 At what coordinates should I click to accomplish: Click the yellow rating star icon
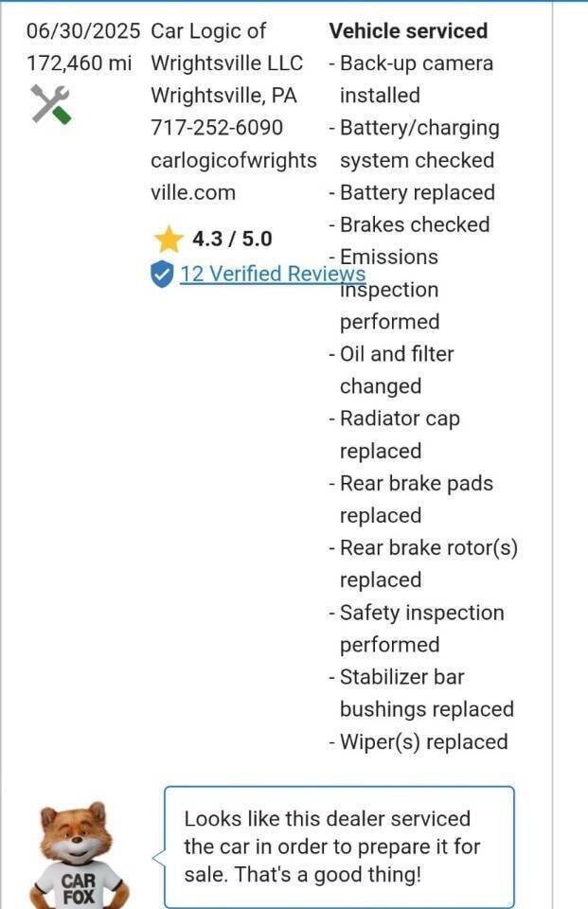point(169,239)
